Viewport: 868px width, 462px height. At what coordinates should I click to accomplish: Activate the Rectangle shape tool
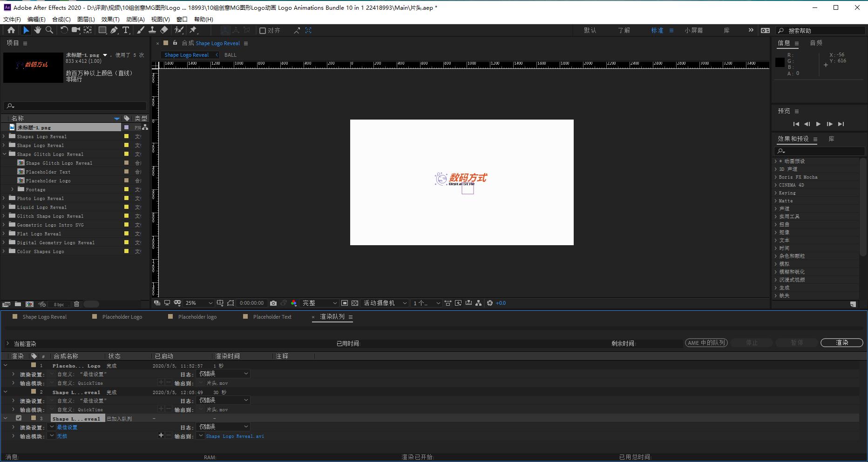pos(102,30)
